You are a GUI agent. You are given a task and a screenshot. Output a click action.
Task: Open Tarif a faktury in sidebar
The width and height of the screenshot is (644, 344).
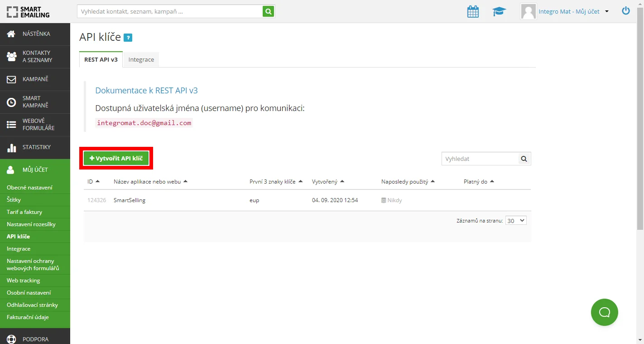click(x=24, y=212)
